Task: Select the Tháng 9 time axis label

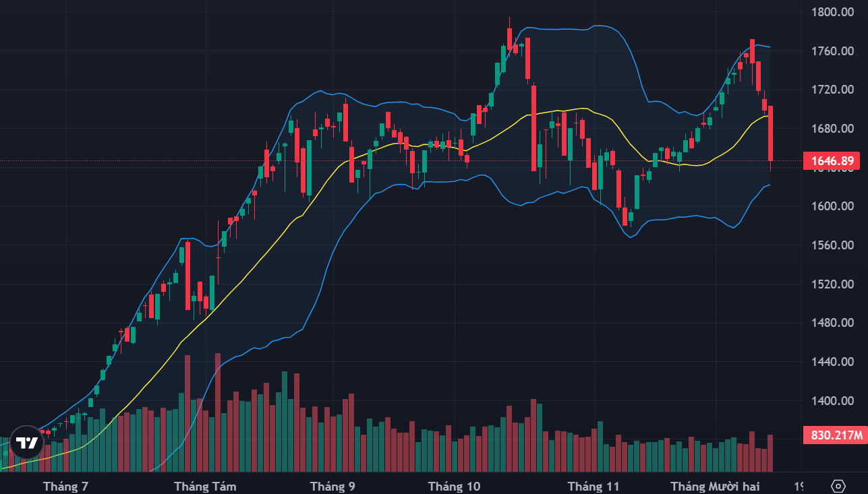Action: 332,486
